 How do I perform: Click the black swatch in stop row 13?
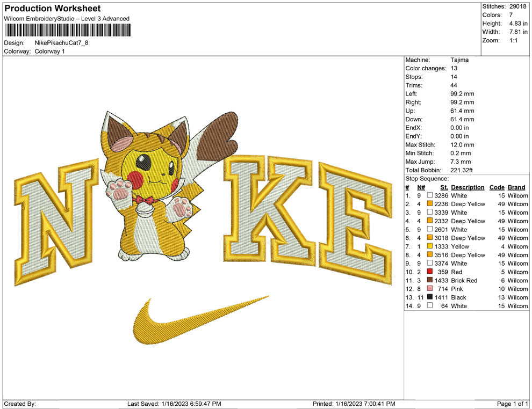tap(430, 297)
